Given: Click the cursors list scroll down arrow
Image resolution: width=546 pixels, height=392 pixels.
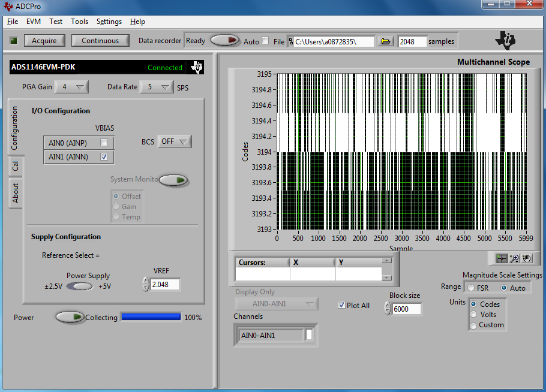Looking at the screenshot, I should [x=387, y=278].
